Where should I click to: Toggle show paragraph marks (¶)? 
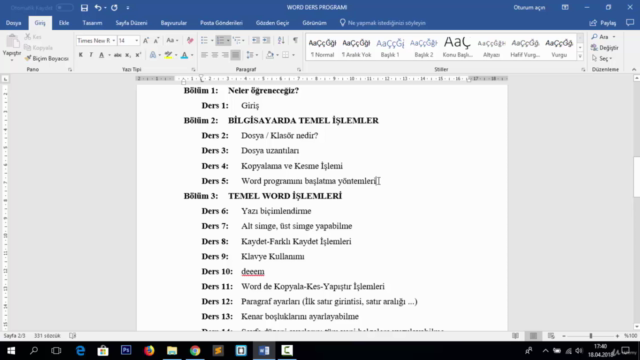tap(295, 40)
